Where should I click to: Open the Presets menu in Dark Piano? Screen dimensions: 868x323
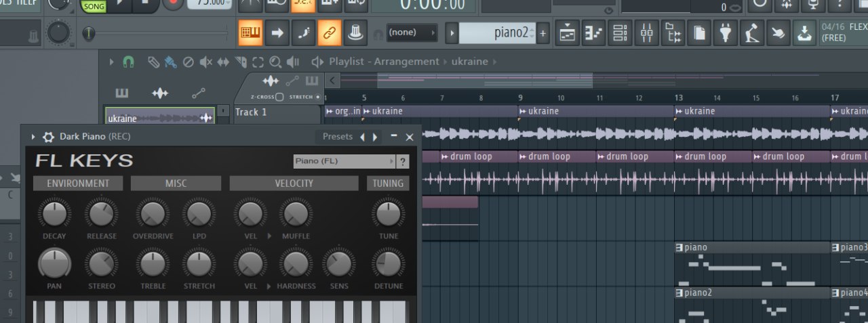point(337,137)
